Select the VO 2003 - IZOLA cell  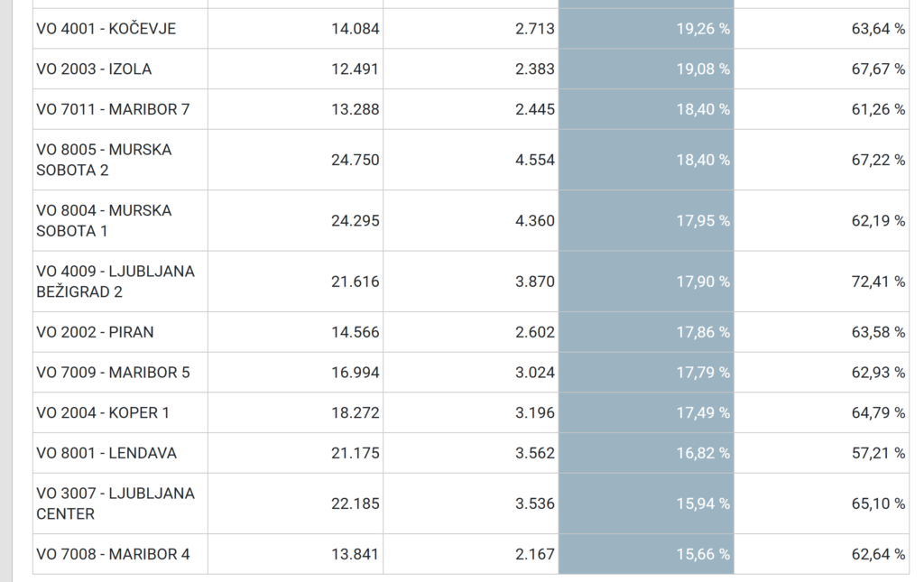pyautogui.click(x=94, y=69)
